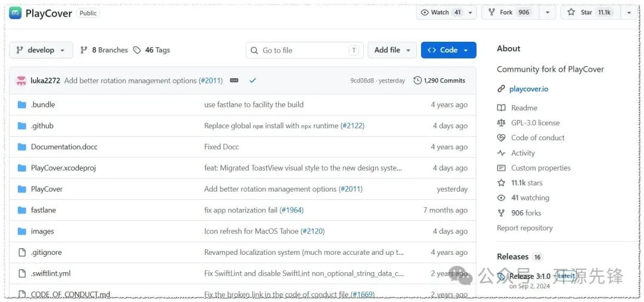This screenshot has width=644, height=302.
Task: Open the .gitignore file
Action: coord(46,252)
